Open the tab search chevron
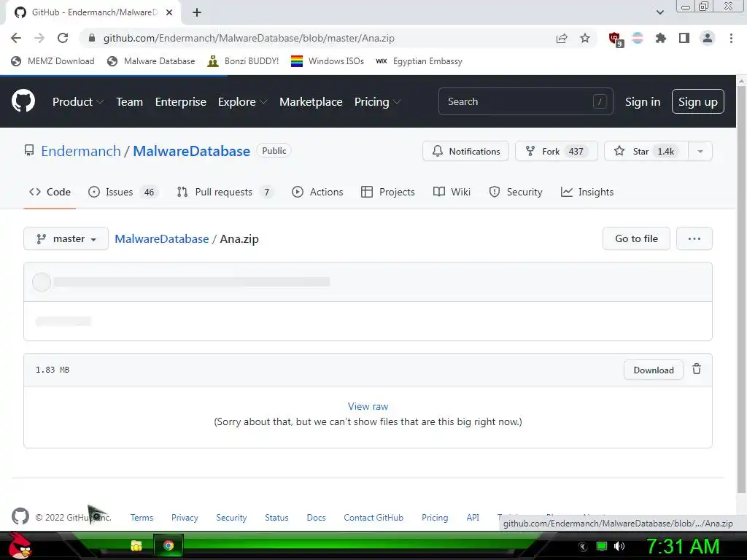 [x=659, y=12]
